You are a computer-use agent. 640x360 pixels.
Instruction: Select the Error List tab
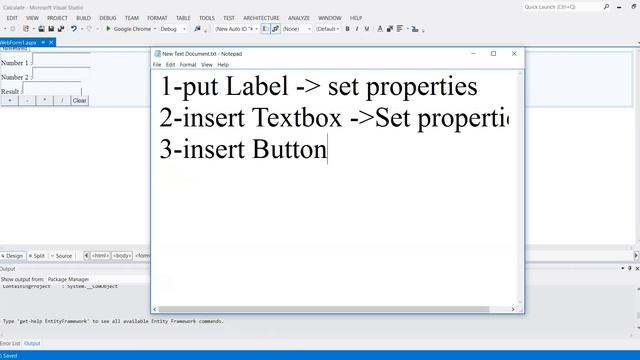click(x=10, y=343)
